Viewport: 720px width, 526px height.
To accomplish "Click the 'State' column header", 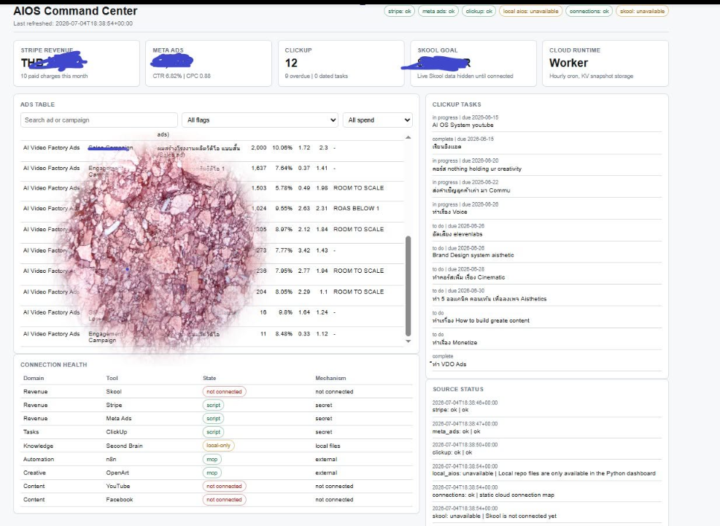I will pos(209,378).
